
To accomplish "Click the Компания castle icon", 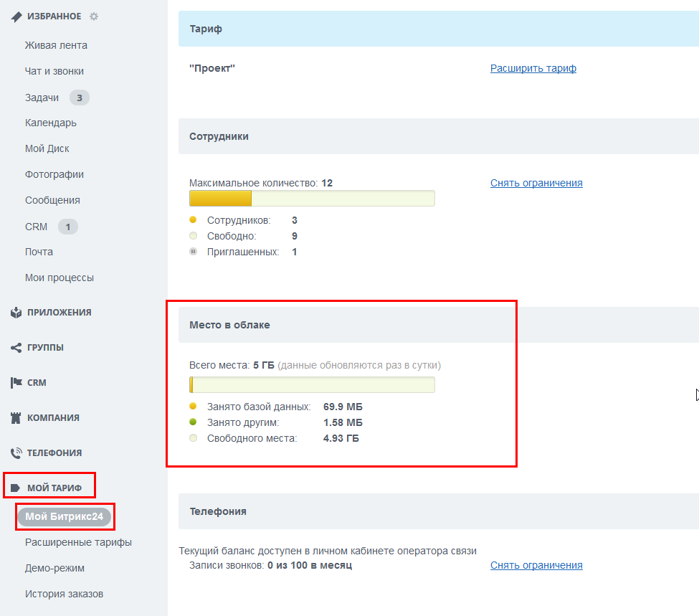I will coord(16,417).
